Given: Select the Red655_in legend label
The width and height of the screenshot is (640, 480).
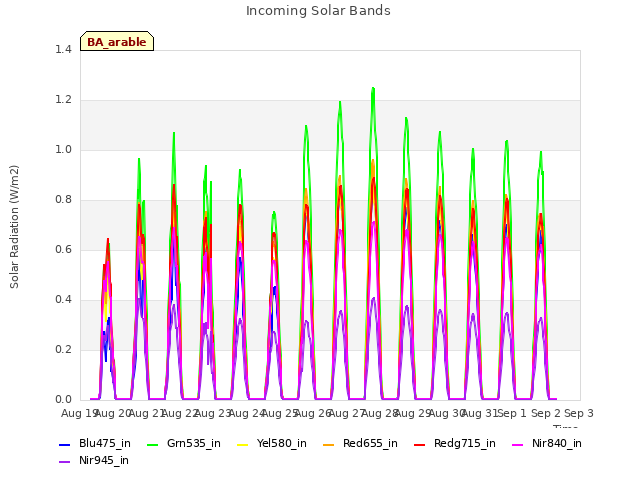Looking at the screenshot, I should pyautogui.click(x=370, y=444).
